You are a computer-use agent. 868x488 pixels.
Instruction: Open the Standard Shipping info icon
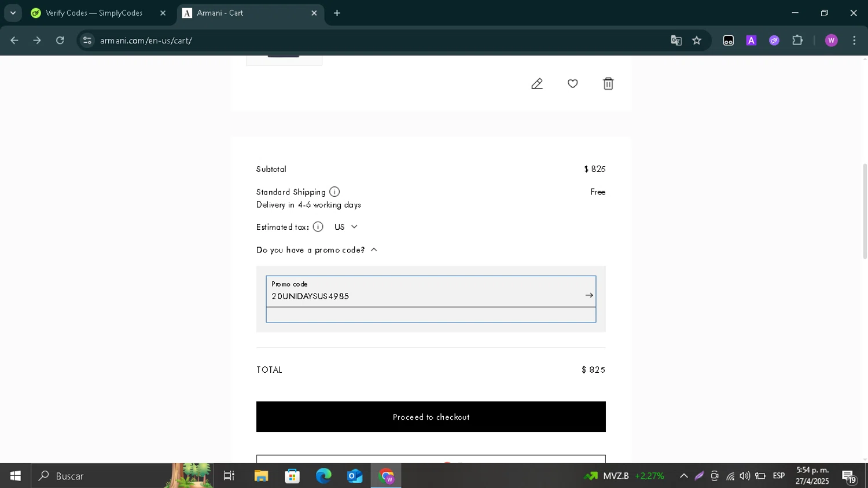coord(334,192)
